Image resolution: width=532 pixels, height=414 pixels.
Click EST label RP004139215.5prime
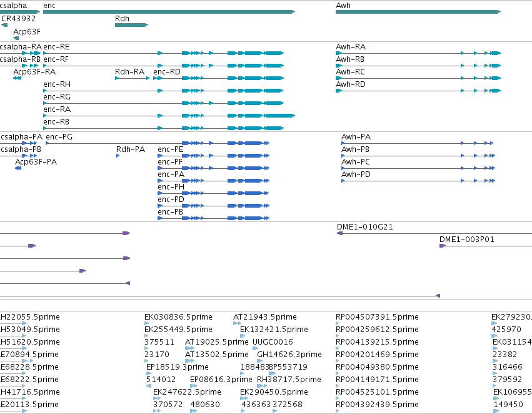pos(377,342)
